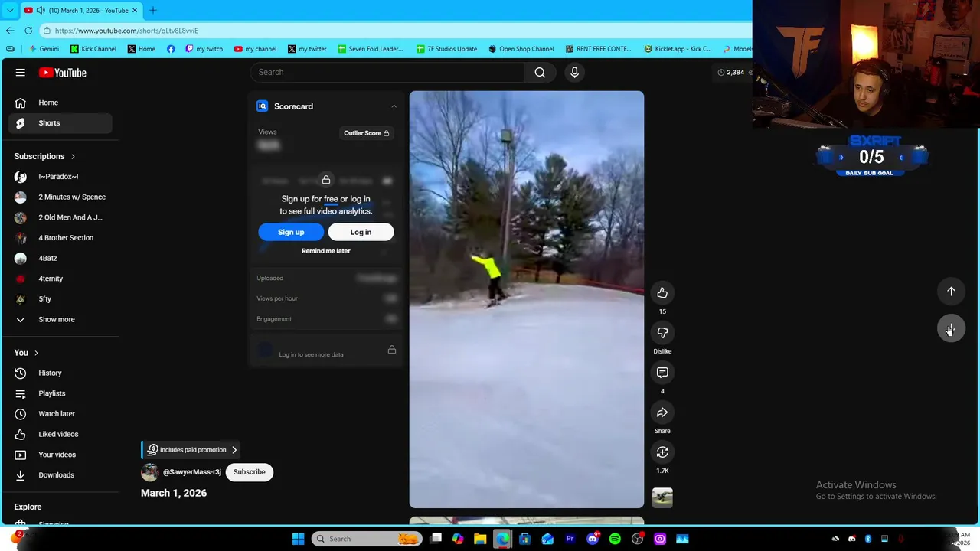The image size is (980, 551).
Task: Open the YouTube hamburger guide menu
Action: tap(21, 73)
